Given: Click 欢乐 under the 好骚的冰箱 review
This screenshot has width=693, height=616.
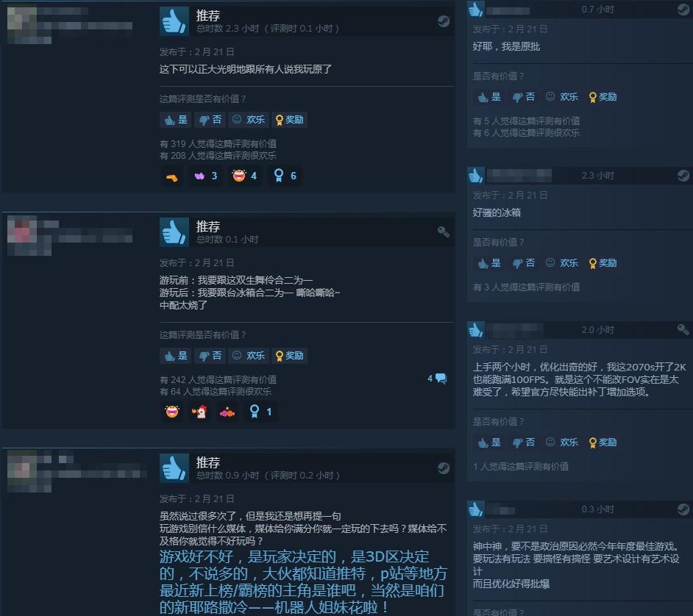Looking at the screenshot, I should (x=562, y=262).
